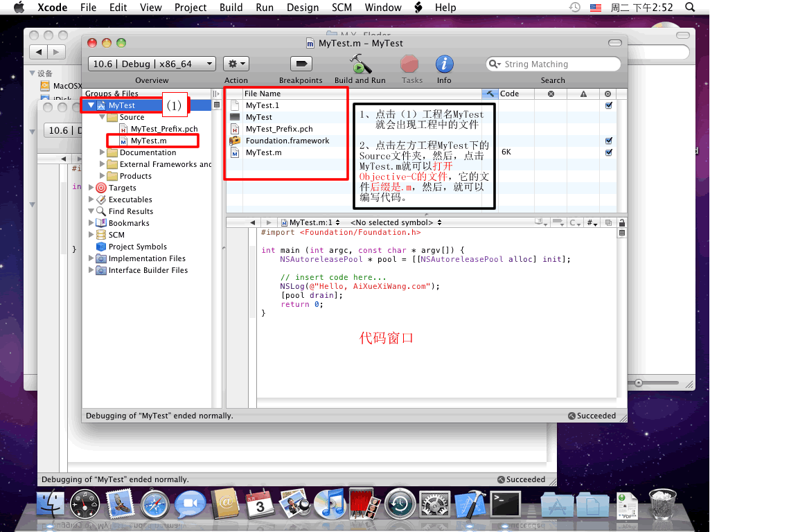Image resolution: width=798 pixels, height=532 pixels.
Task: Select Project Symbols in the sidebar
Action: point(137,247)
